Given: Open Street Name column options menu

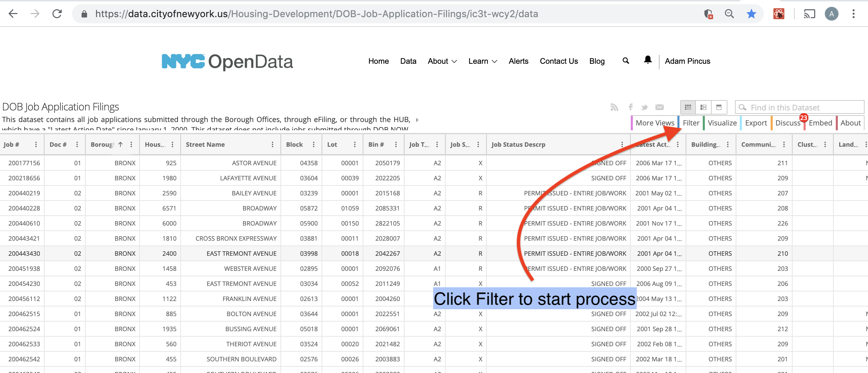Looking at the screenshot, I should 273,144.
